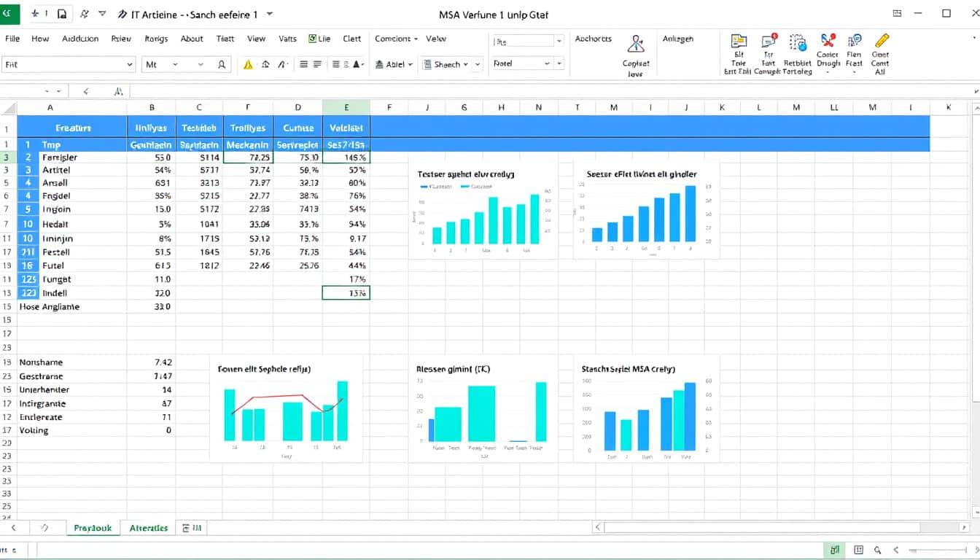Image resolution: width=980 pixels, height=560 pixels.
Task: Click the yellow warning triangle icon
Action: 248,64
